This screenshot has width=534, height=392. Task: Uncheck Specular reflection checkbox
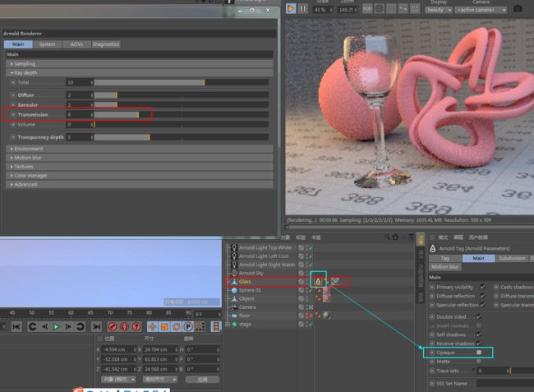482,304
